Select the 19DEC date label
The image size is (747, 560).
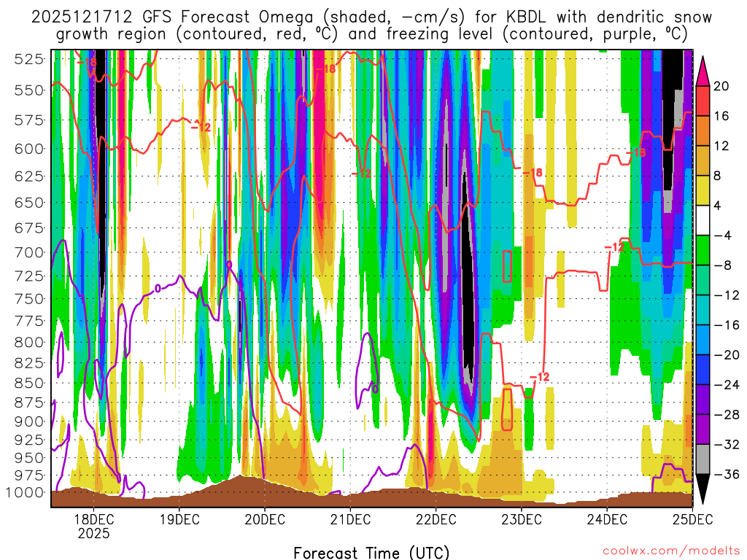click(x=179, y=519)
